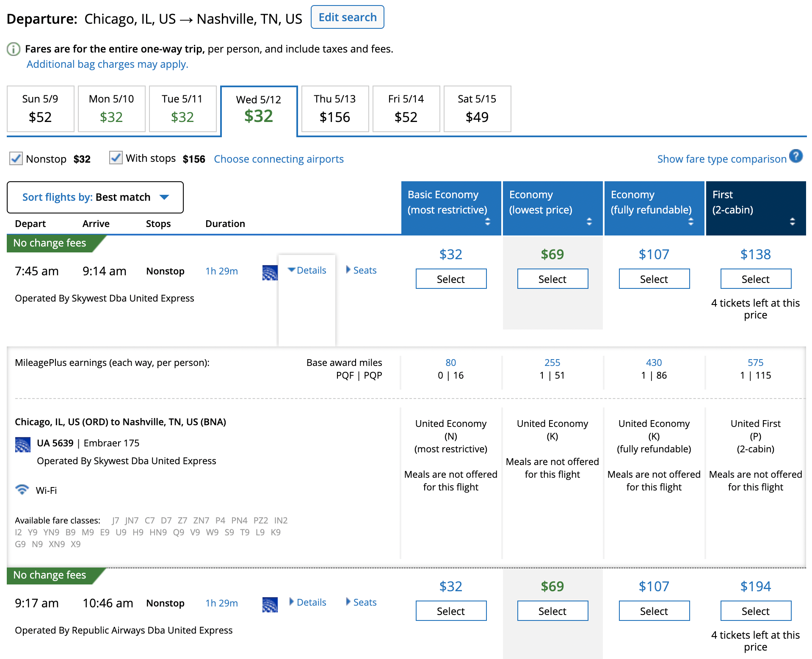Select $138 First on 7:45 am flight

click(x=756, y=279)
